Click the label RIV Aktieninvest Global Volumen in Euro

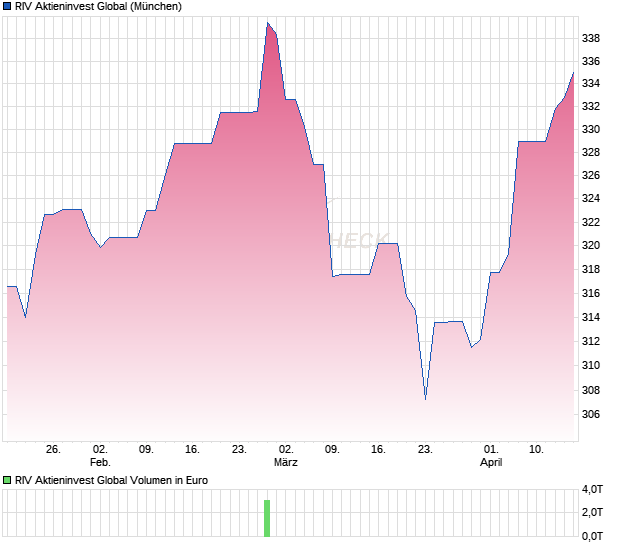click(x=111, y=481)
